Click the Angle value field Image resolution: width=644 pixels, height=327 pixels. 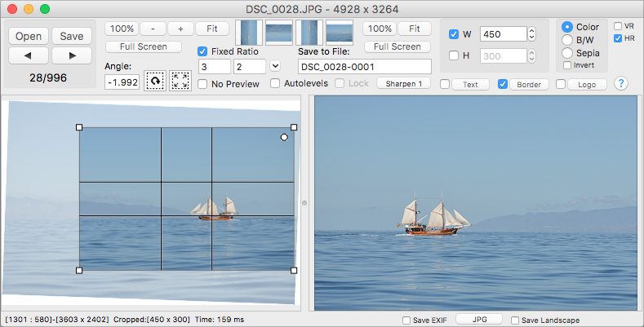122,82
